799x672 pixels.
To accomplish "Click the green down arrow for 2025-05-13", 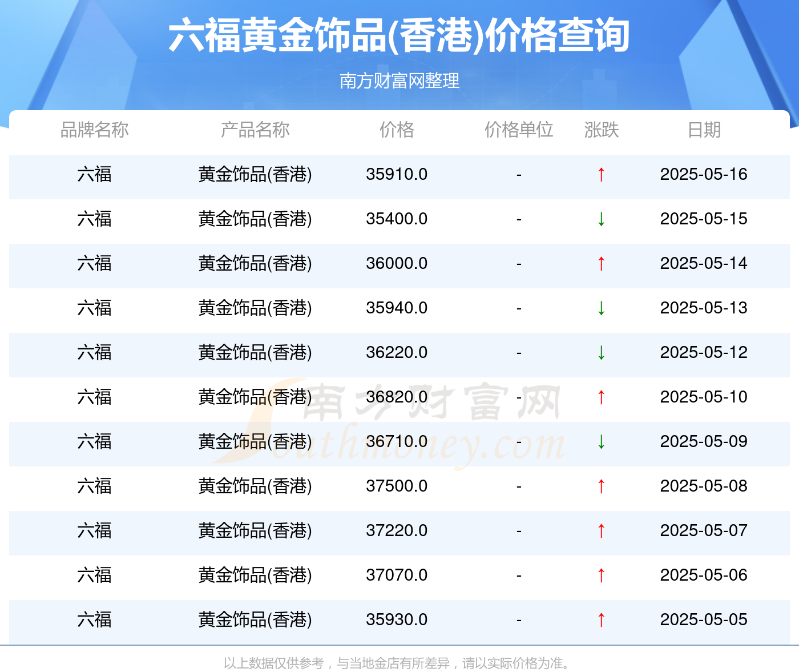I will [601, 308].
